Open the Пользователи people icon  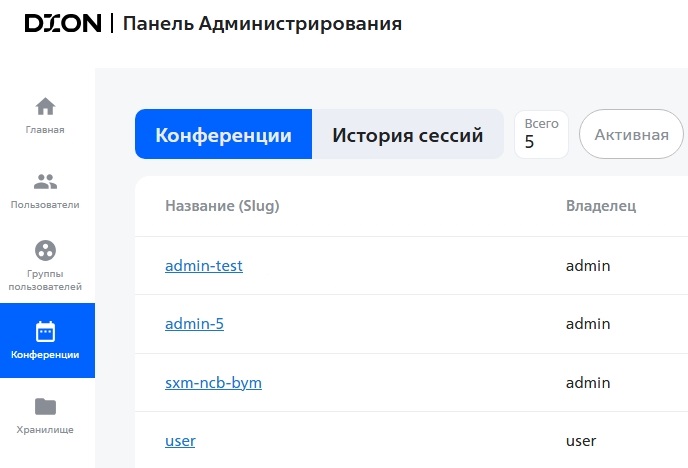coord(45,181)
